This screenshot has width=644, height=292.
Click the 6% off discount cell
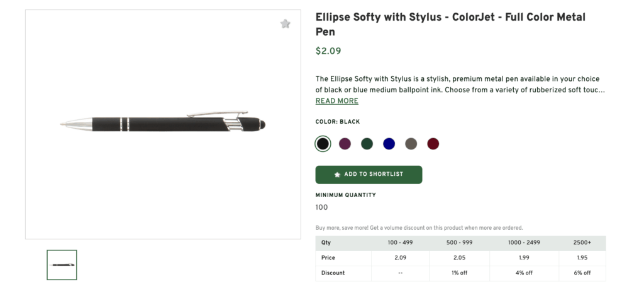582,273
